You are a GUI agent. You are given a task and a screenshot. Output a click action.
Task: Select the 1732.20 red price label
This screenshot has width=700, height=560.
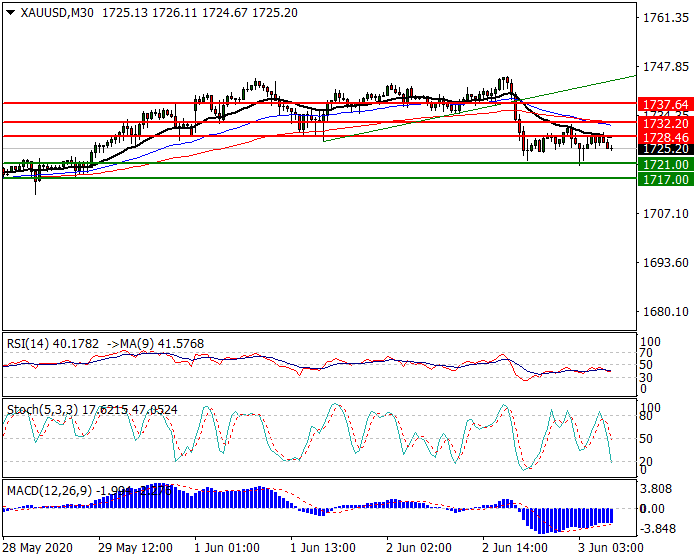click(666, 123)
